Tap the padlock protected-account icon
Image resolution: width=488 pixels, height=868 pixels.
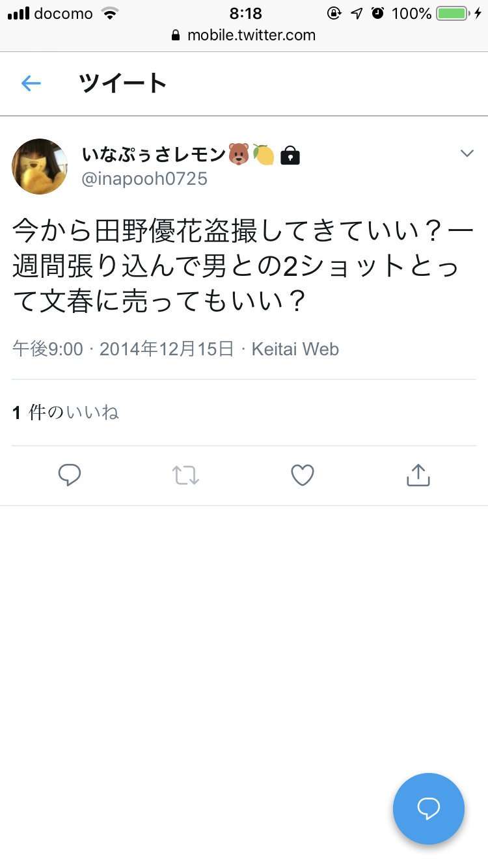pyautogui.click(x=290, y=155)
